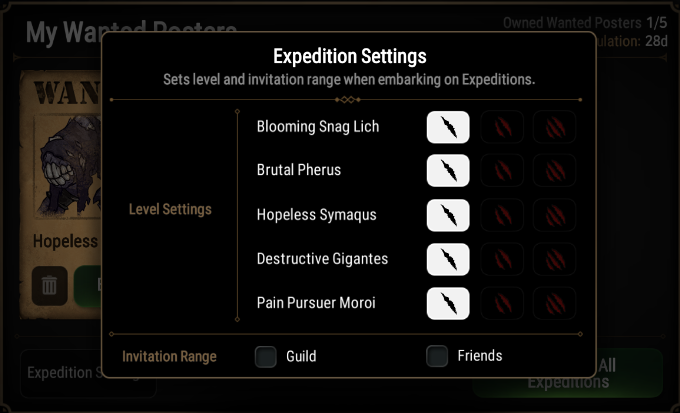This screenshot has height=413, width=680.
Task: Choose three-claw level for Brutal Pherus
Action: click(x=555, y=170)
